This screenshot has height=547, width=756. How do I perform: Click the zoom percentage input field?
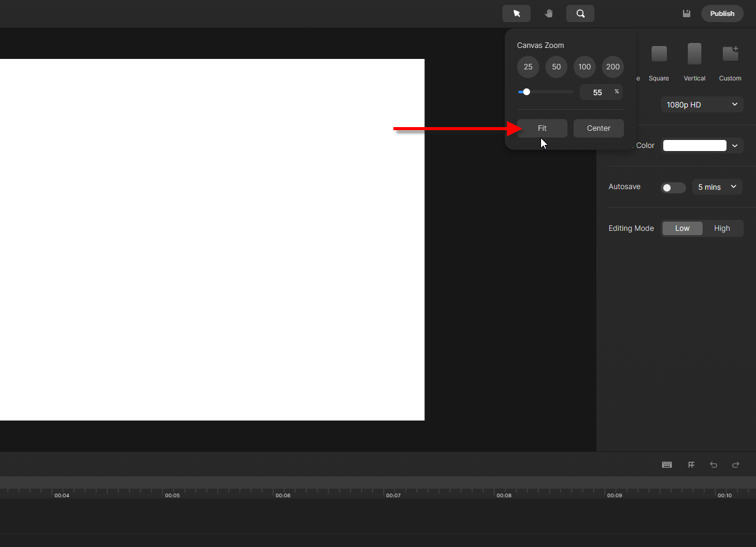point(598,93)
